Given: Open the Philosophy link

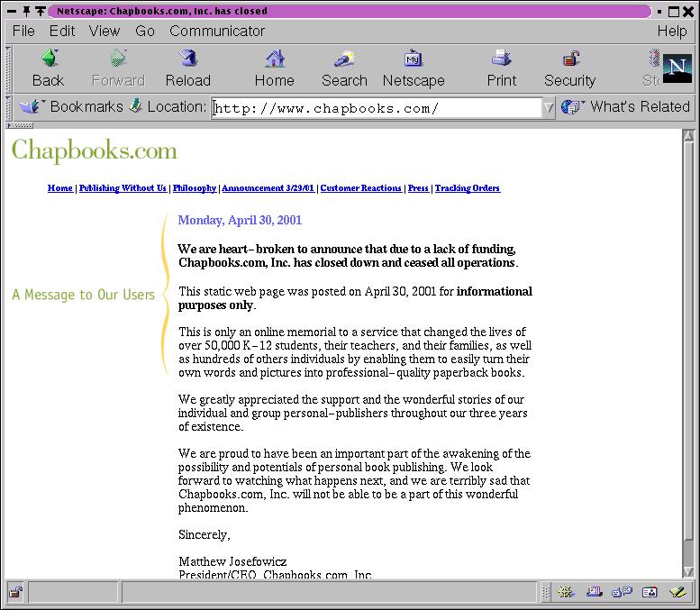Looking at the screenshot, I should 195,188.
